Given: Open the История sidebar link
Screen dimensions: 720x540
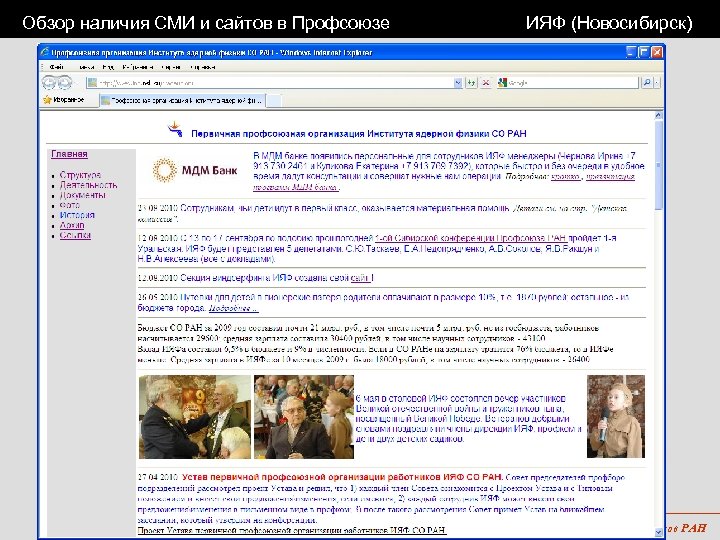Looking at the screenshot, I should 77,215.
